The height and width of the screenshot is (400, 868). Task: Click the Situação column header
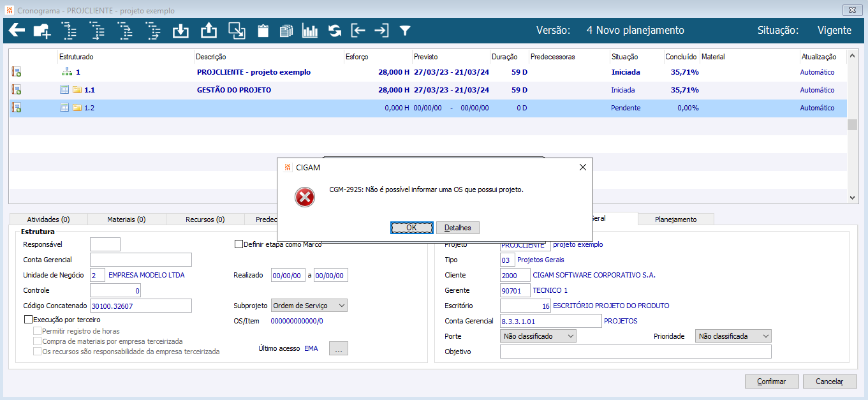click(x=624, y=57)
